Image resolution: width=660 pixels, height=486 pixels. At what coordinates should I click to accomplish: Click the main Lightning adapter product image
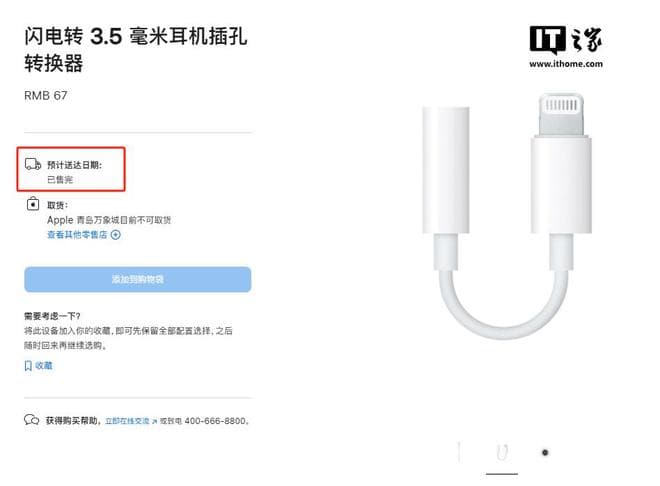(507, 216)
